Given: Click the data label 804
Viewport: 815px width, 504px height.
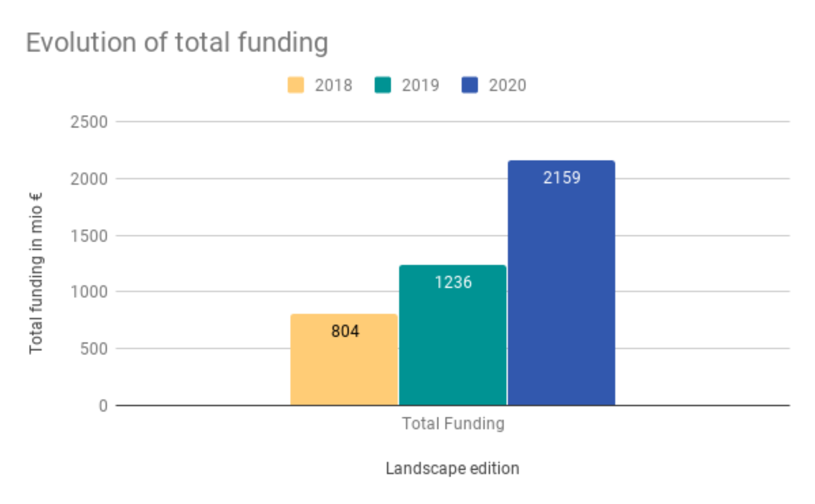Looking at the screenshot, I should 345,332.
